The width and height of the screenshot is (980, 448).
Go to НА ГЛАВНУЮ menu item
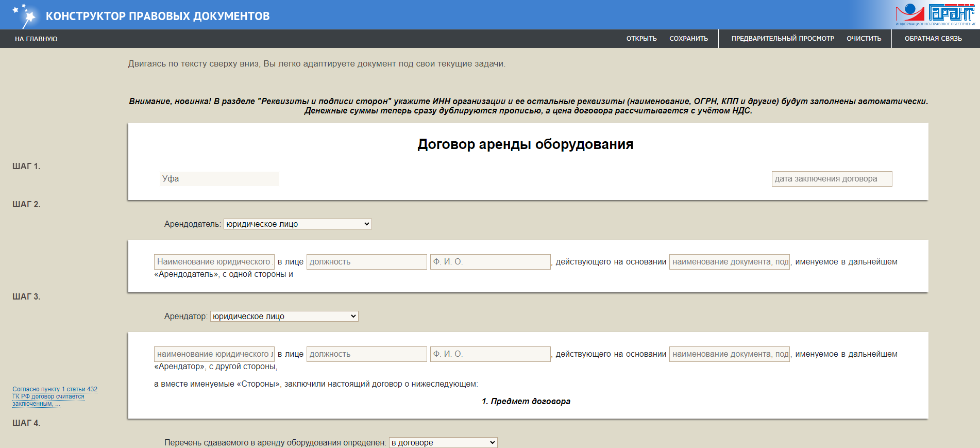[36, 39]
